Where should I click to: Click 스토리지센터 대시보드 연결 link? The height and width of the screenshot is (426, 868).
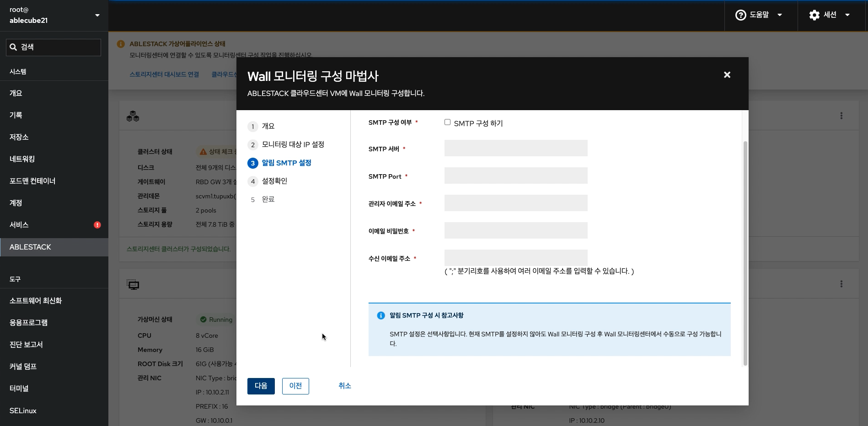164,74
